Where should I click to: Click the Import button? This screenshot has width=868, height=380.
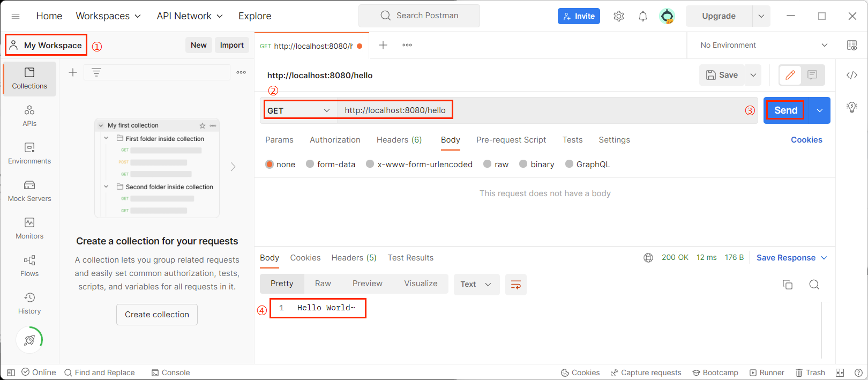232,45
